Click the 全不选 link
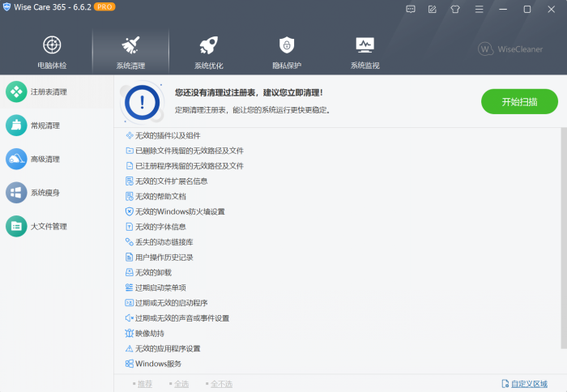The image size is (567, 392). pos(221,384)
